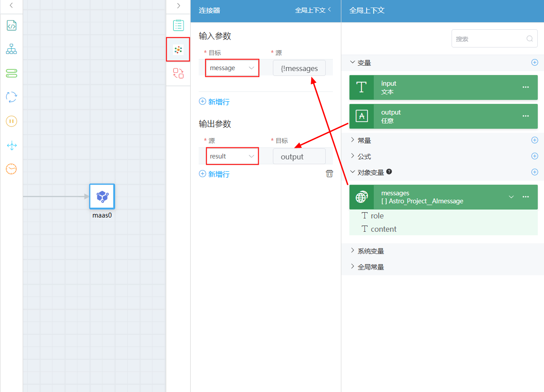This screenshot has height=392, width=544.
Task: Select the messages object variable card
Action: pos(444,197)
